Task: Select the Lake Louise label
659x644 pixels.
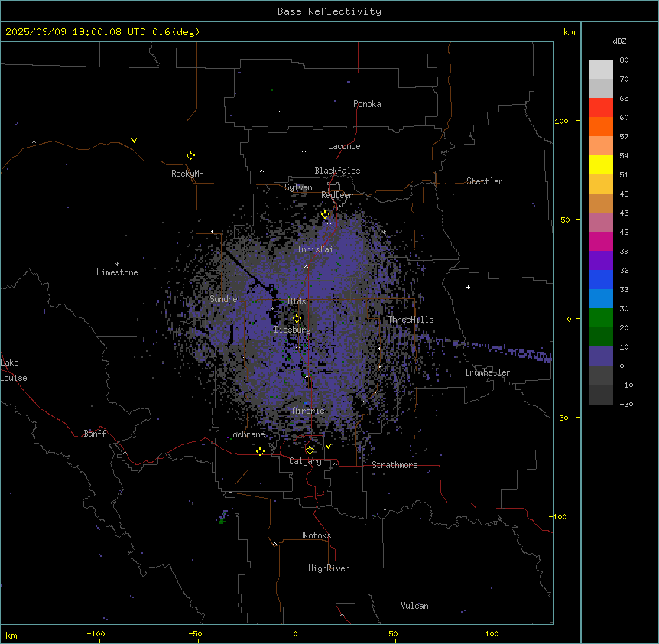Action: [14, 370]
